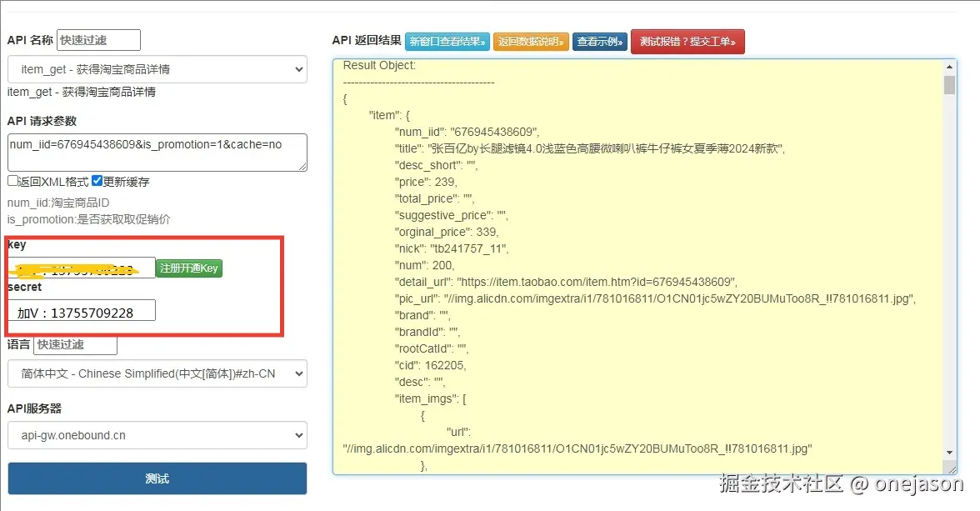
Task: Toggle the 返回XML格式 checkbox
Action: click(12, 181)
